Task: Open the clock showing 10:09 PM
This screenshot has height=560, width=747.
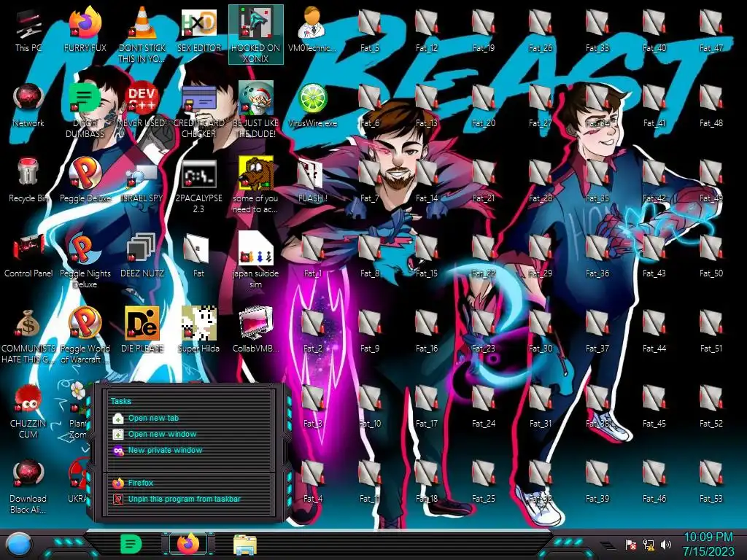Action: [708, 544]
